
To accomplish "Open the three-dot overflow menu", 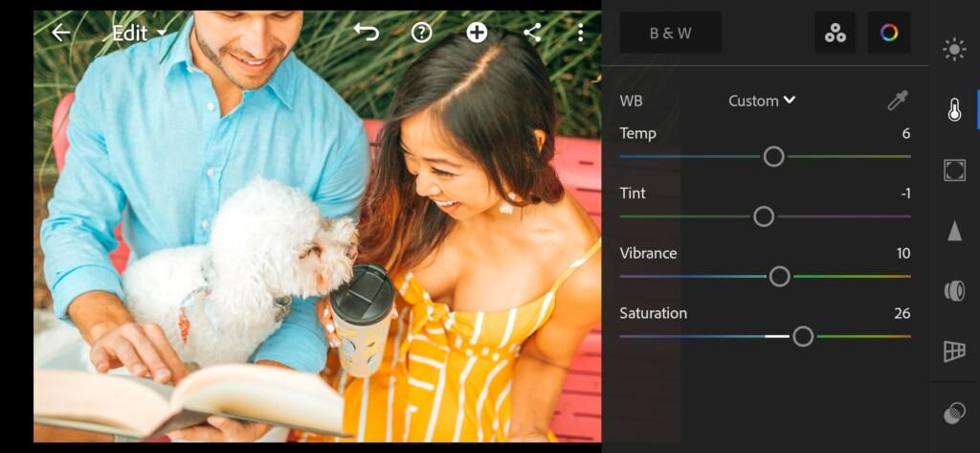I will point(581,33).
